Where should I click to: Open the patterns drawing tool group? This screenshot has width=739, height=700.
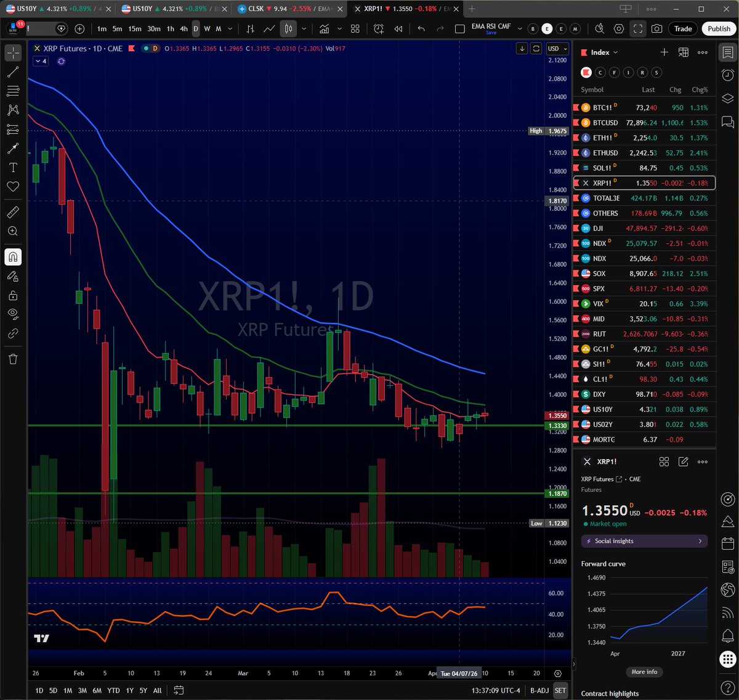(13, 110)
